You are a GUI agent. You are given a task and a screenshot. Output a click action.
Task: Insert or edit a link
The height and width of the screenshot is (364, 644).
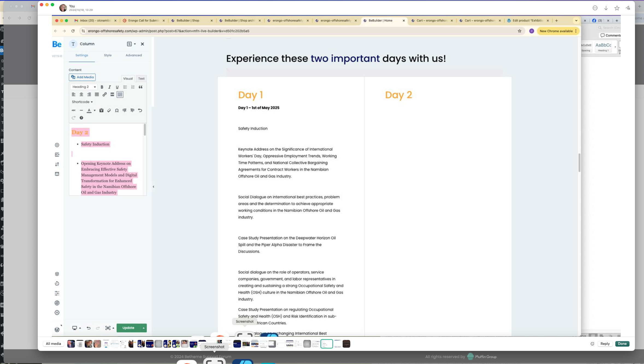[x=105, y=94]
